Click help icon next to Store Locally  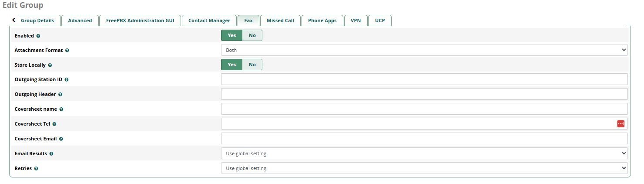pos(50,65)
